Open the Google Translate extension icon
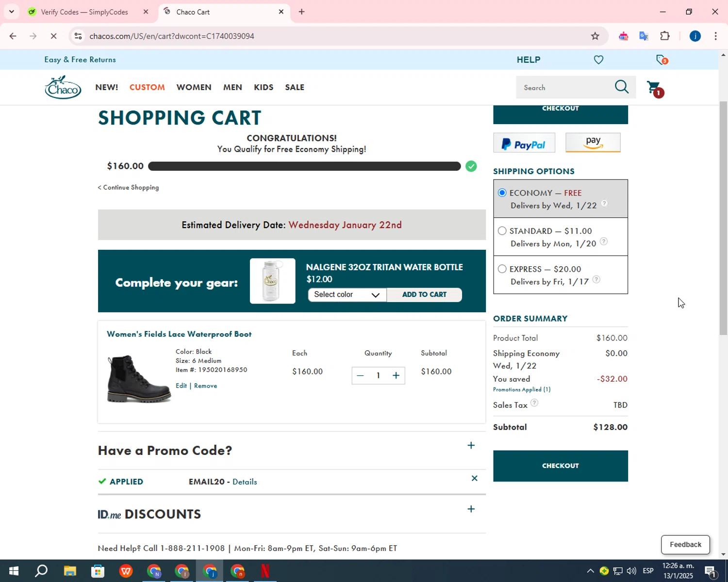Screen dimensions: 728x582 (644, 36)
